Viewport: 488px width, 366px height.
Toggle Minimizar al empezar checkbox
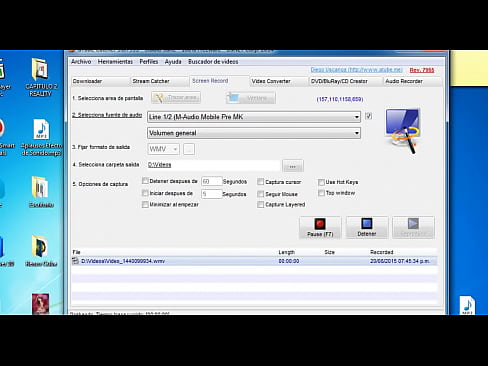pos(145,204)
